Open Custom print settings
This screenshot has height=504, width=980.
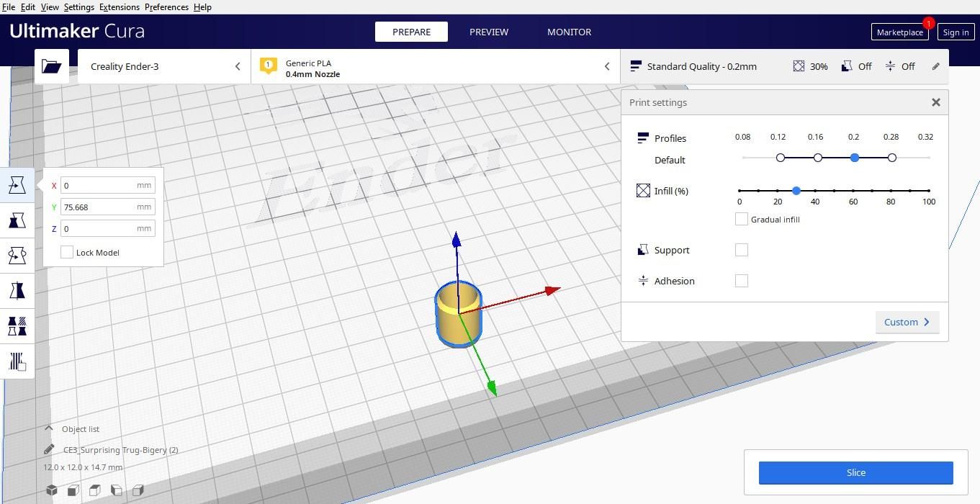(907, 322)
